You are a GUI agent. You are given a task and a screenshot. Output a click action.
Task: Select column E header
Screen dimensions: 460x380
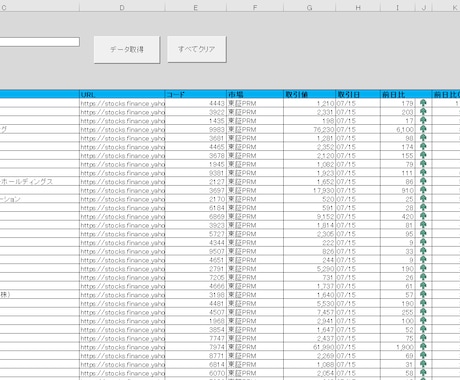point(196,7)
